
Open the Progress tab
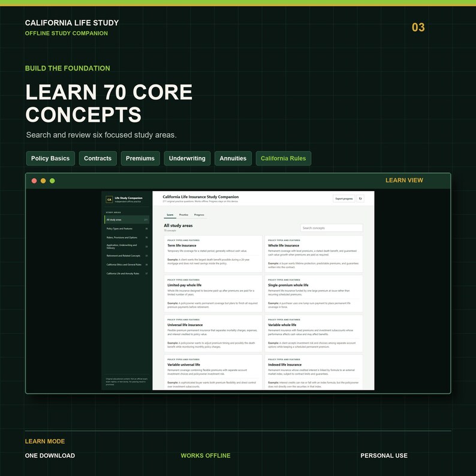pyautogui.click(x=199, y=215)
